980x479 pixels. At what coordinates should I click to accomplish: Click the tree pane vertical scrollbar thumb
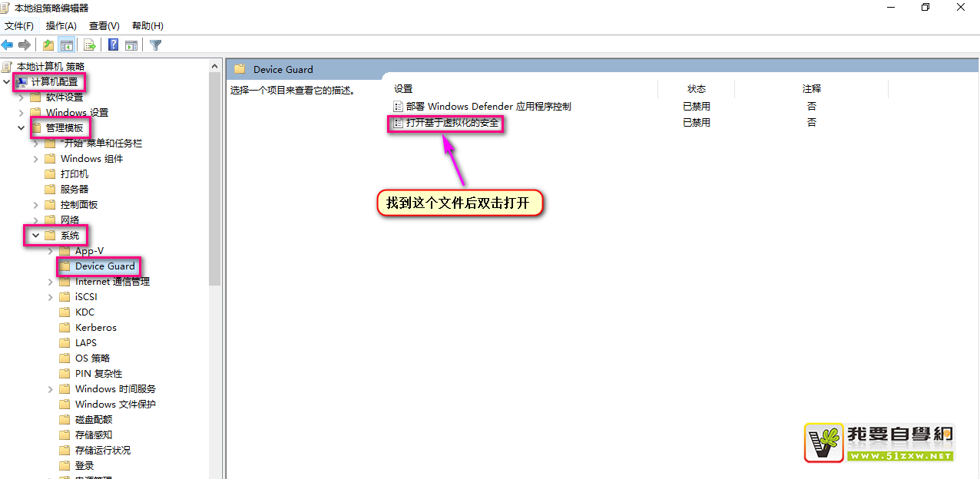click(x=215, y=180)
